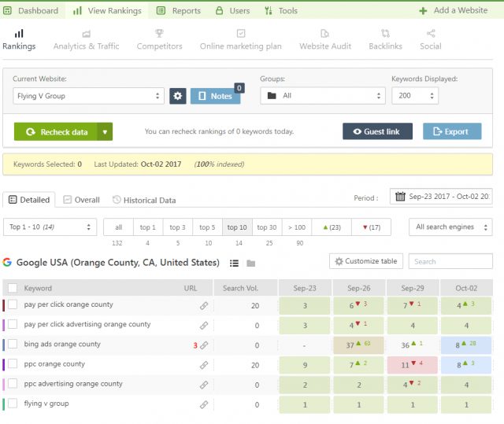Open URL link icon for 'pay per click advertising orange county'

click(x=204, y=326)
